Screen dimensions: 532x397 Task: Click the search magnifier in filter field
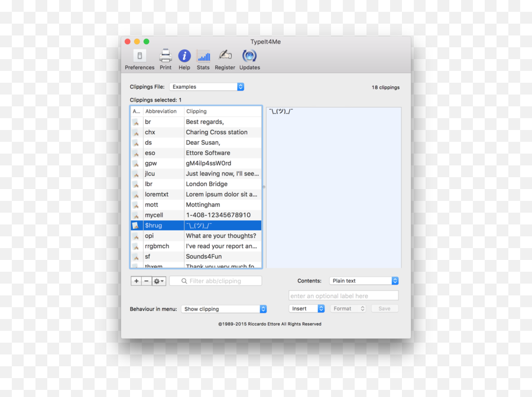(184, 281)
